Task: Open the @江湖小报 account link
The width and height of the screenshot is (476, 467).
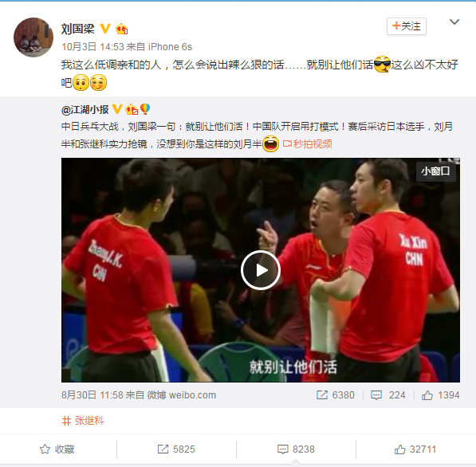Action: (x=85, y=109)
